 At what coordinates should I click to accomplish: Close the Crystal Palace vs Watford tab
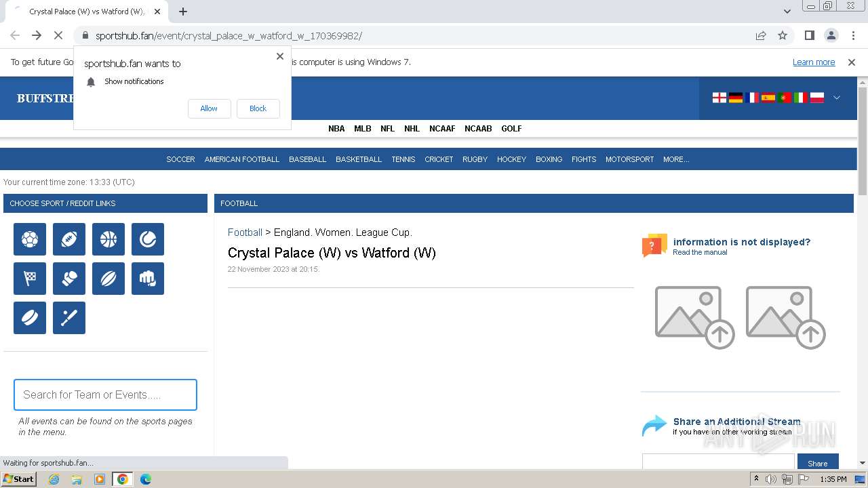(x=157, y=12)
